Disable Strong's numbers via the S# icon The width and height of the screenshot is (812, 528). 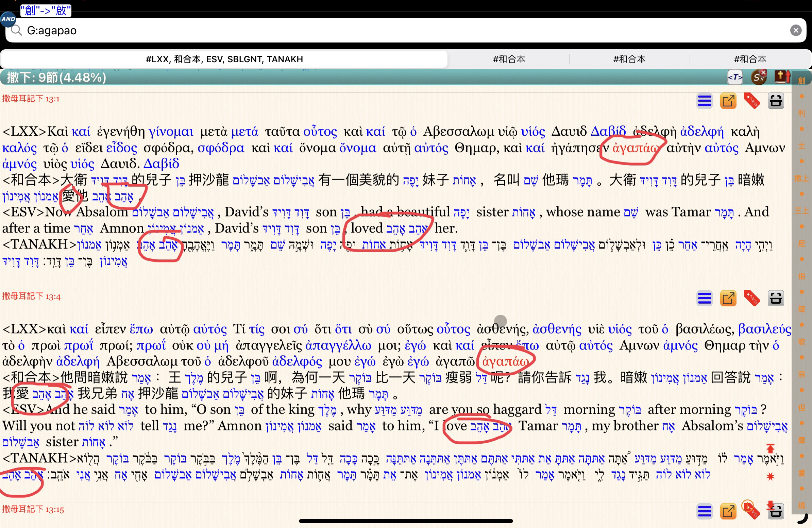758,78
